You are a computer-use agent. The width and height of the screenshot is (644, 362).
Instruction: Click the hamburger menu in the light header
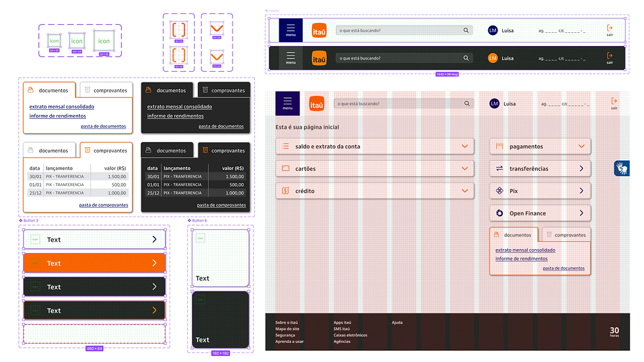[290, 30]
